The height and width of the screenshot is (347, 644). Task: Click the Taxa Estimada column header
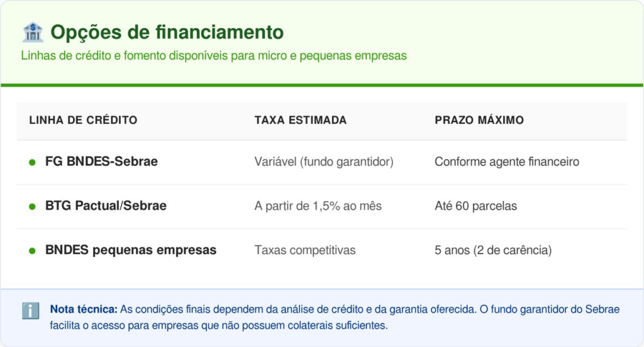[x=300, y=120]
